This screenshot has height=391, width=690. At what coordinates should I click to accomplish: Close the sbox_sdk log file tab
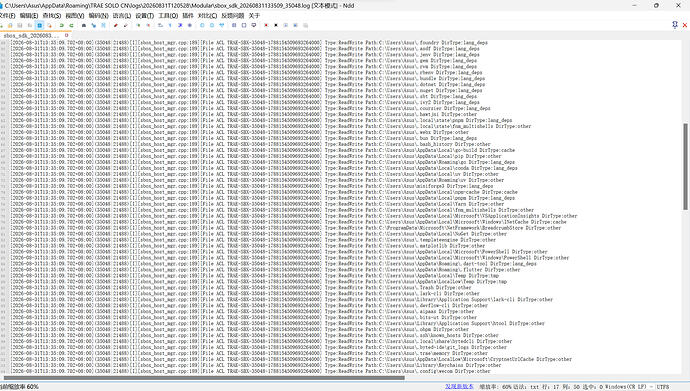point(66,35)
